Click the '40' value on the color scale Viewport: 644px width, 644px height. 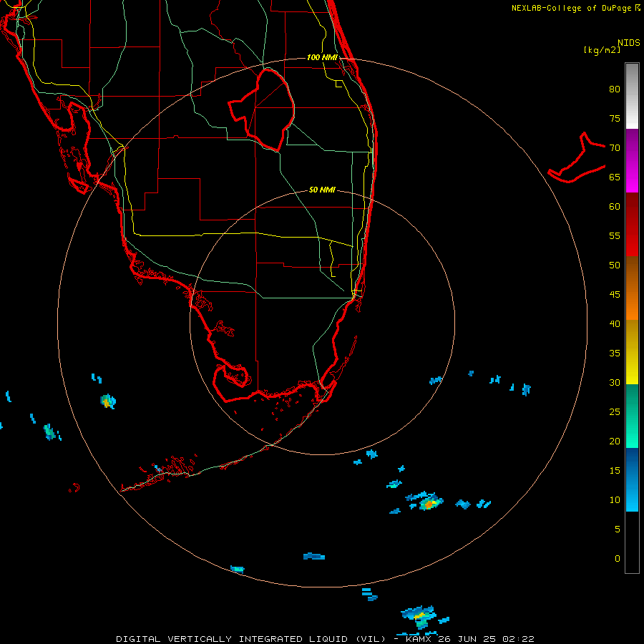point(615,323)
